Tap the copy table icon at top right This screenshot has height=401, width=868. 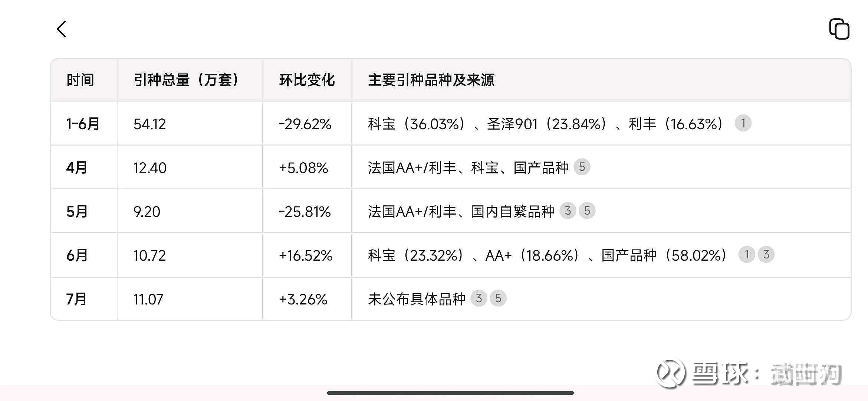(839, 29)
